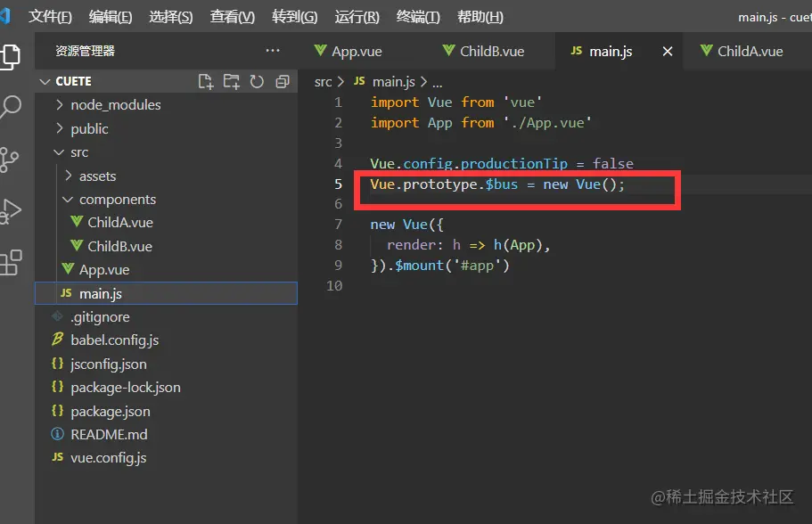Select main.js in the file tree

point(166,293)
